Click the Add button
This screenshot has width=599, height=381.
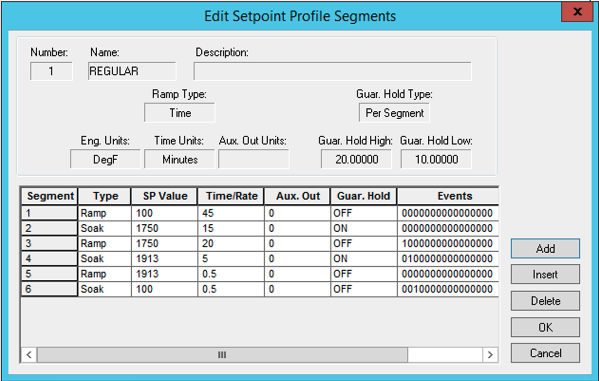(545, 249)
